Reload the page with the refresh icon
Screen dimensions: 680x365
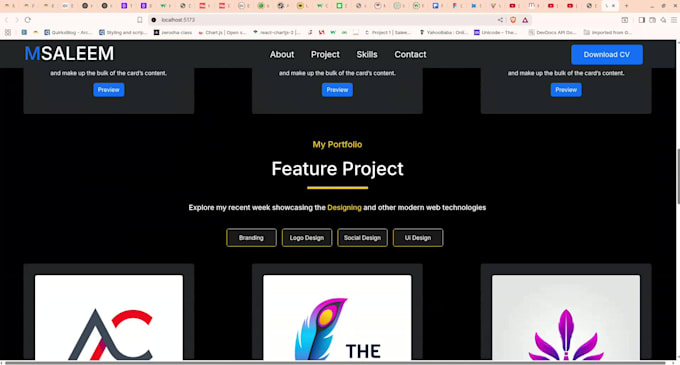coord(28,20)
